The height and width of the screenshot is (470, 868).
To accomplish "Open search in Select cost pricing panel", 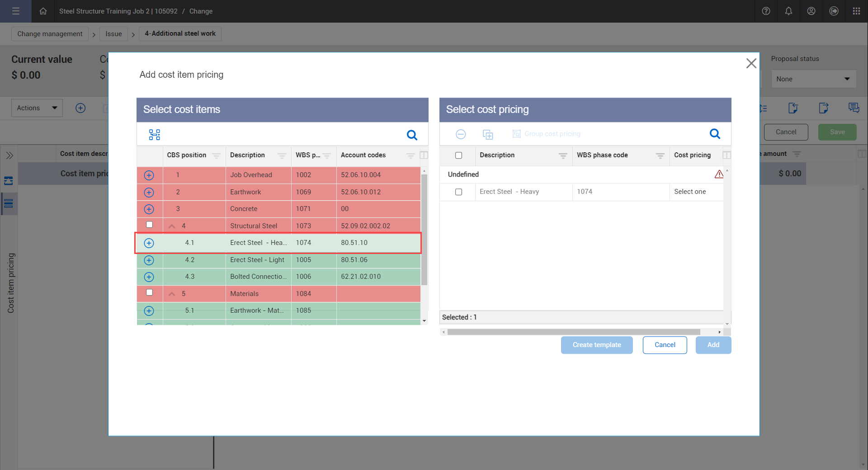I will pyautogui.click(x=715, y=134).
